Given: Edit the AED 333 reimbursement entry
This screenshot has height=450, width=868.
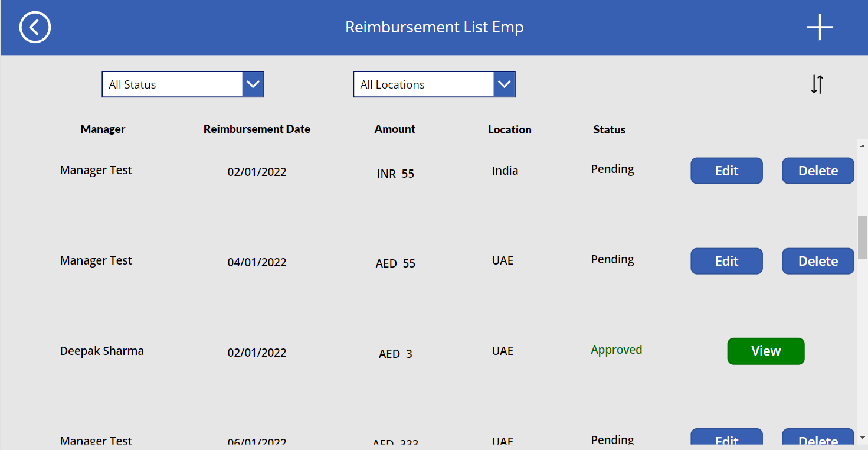Looking at the screenshot, I should [x=726, y=440].
